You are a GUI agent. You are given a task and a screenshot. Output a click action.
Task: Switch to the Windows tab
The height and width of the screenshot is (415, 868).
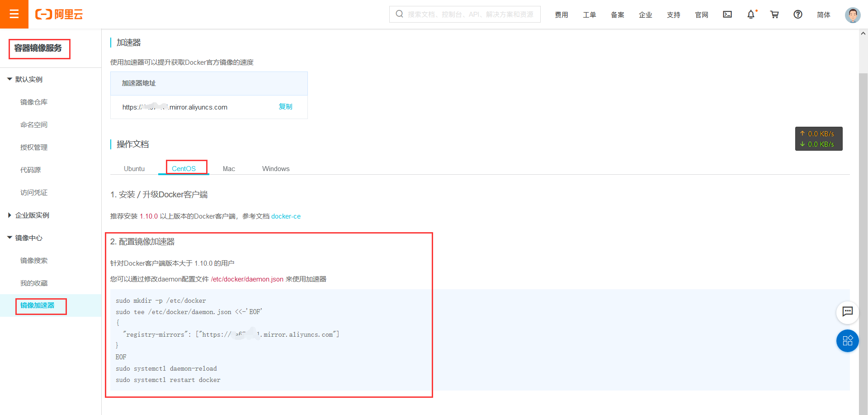(276, 168)
